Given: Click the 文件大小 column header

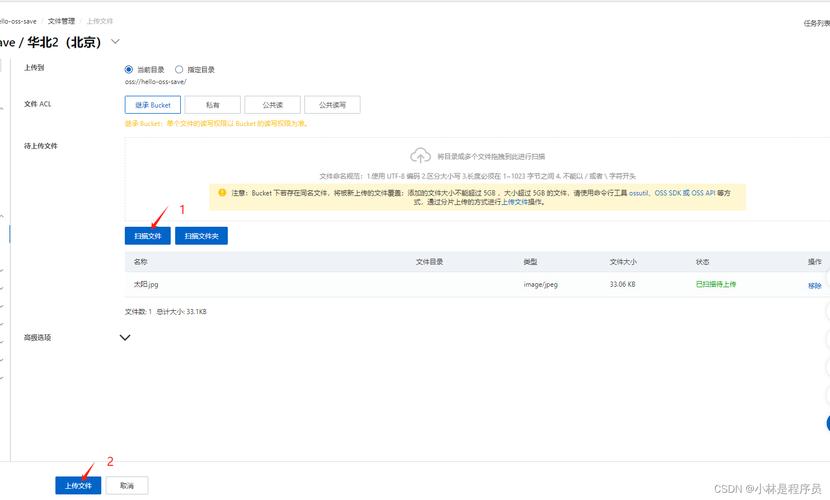Looking at the screenshot, I should (623, 262).
